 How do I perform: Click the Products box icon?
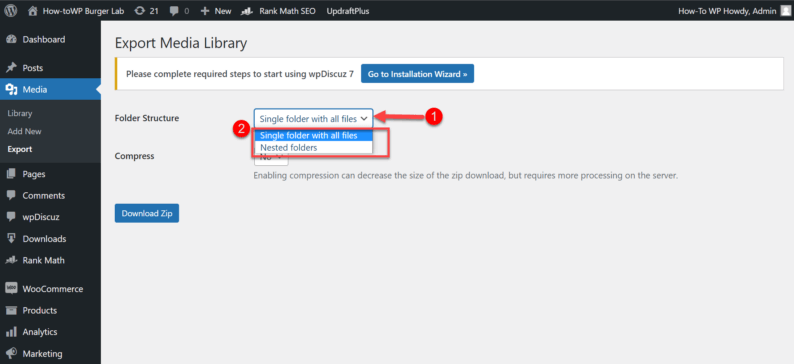click(11, 310)
